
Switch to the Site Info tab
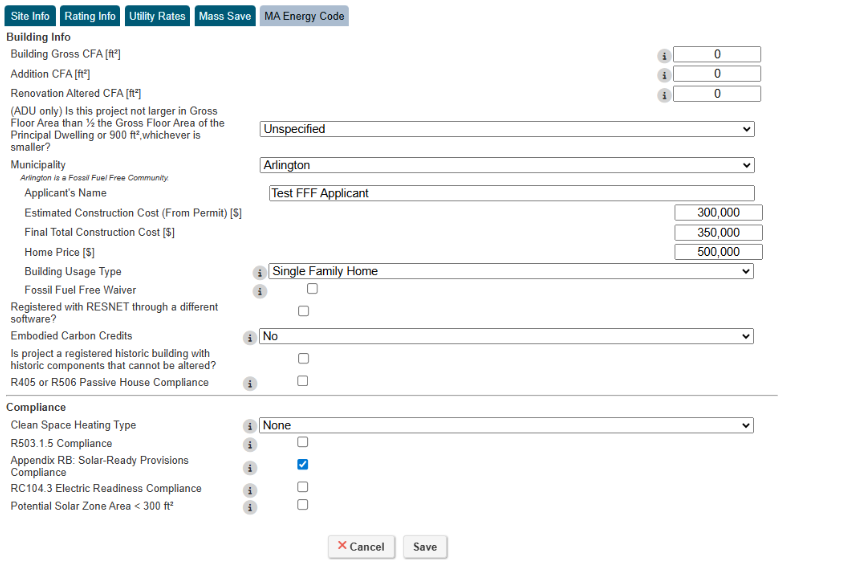(x=30, y=16)
